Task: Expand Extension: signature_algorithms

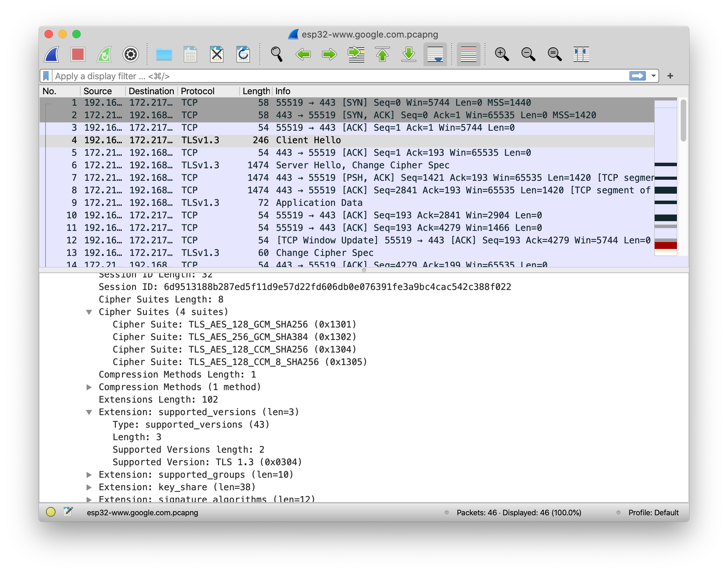Action: tap(89, 499)
